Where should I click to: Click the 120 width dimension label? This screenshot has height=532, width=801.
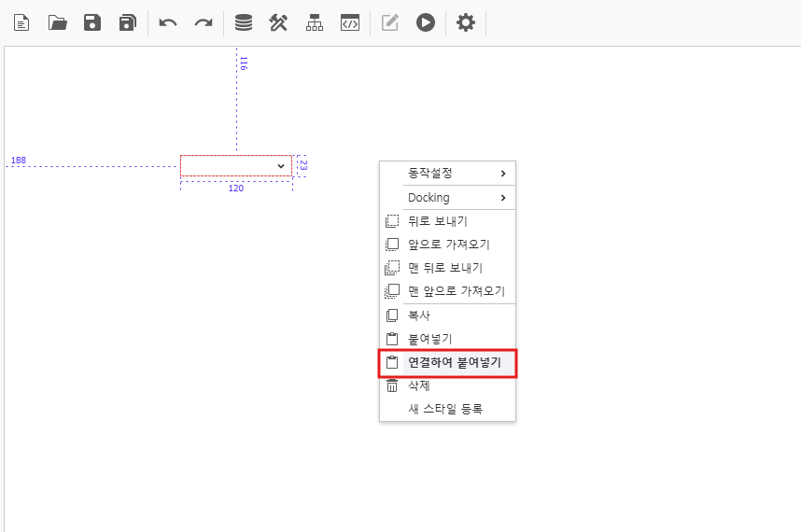pos(236,189)
